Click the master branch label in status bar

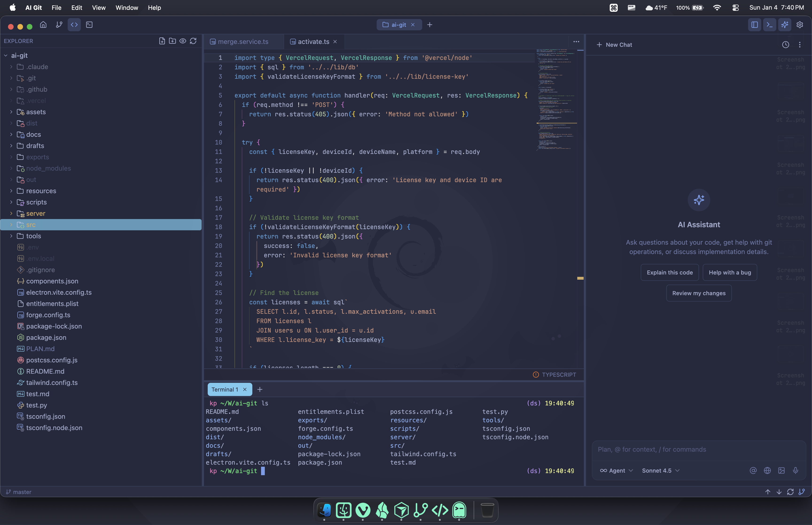point(19,492)
